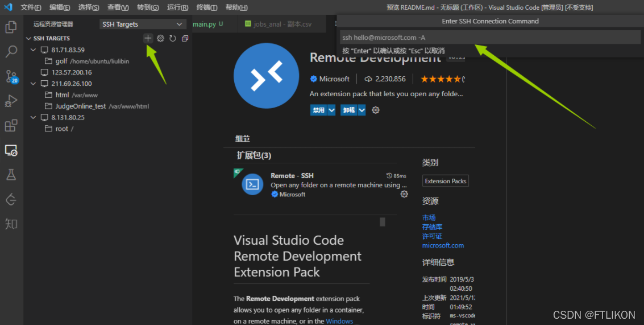Collapse host 81.71.83.59

pos(34,50)
